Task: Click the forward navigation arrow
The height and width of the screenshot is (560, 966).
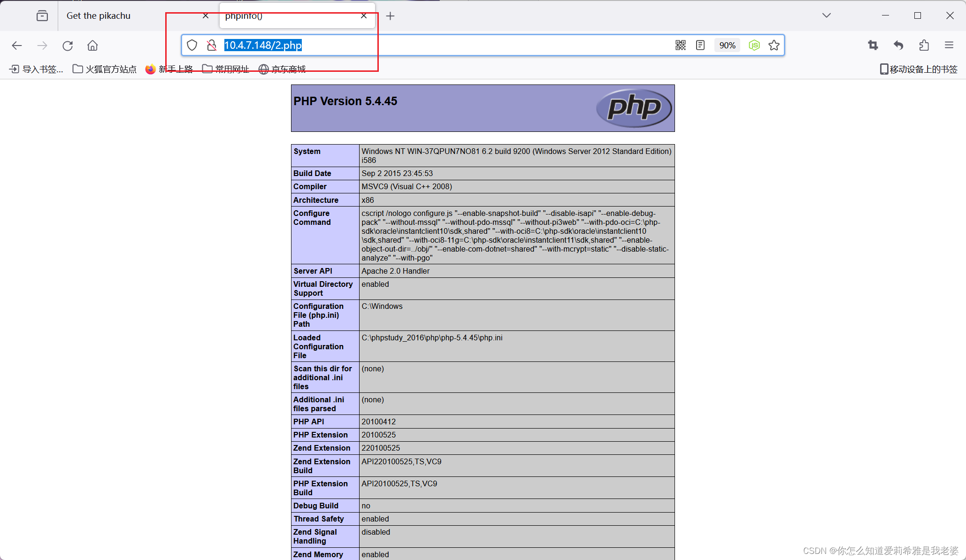Action: (x=42, y=46)
